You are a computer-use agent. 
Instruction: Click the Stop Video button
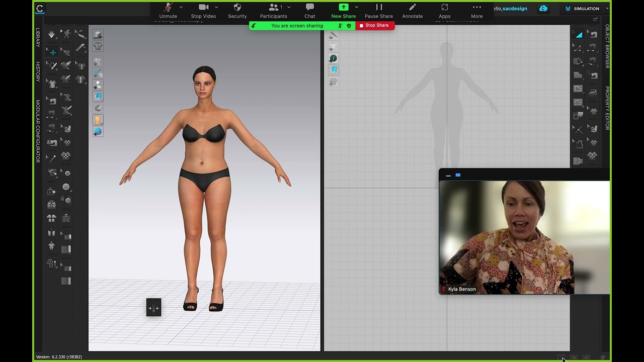203,11
